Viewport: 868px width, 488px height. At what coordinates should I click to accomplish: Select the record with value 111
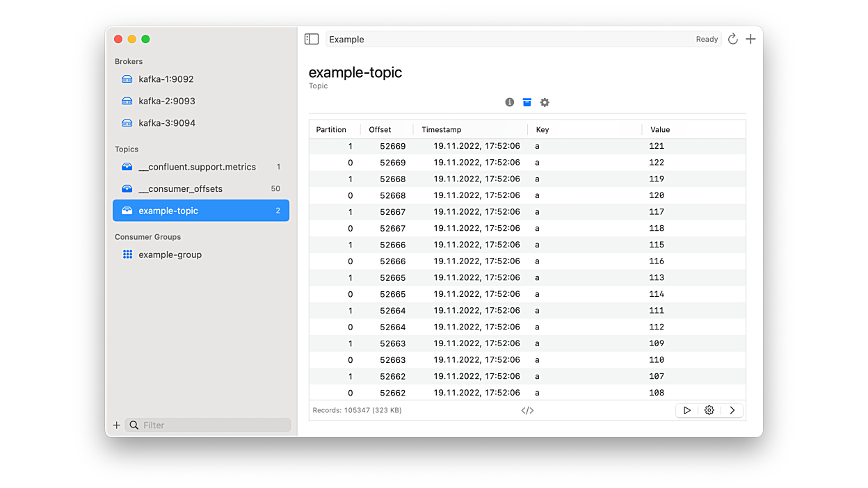tap(527, 311)
